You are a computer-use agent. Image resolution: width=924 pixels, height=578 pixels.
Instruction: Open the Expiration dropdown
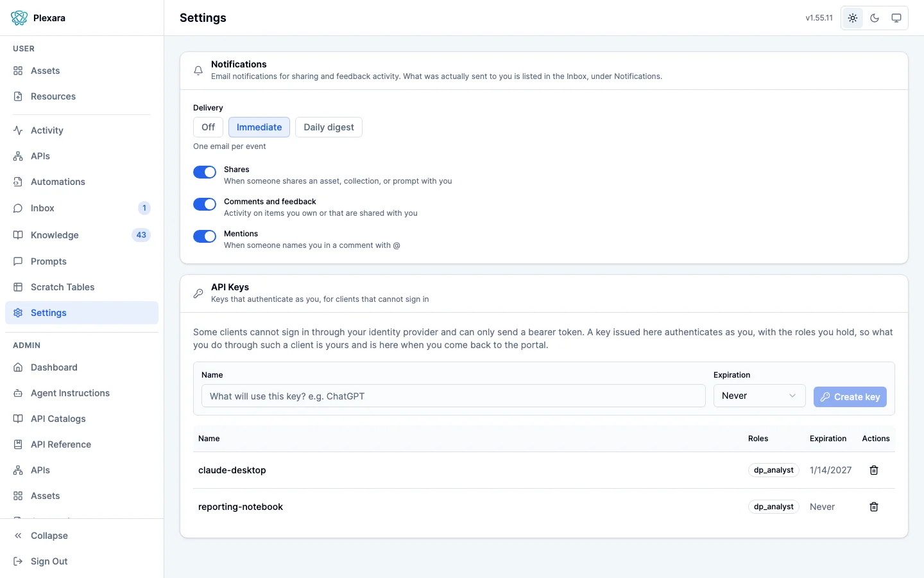pos(760,396)
